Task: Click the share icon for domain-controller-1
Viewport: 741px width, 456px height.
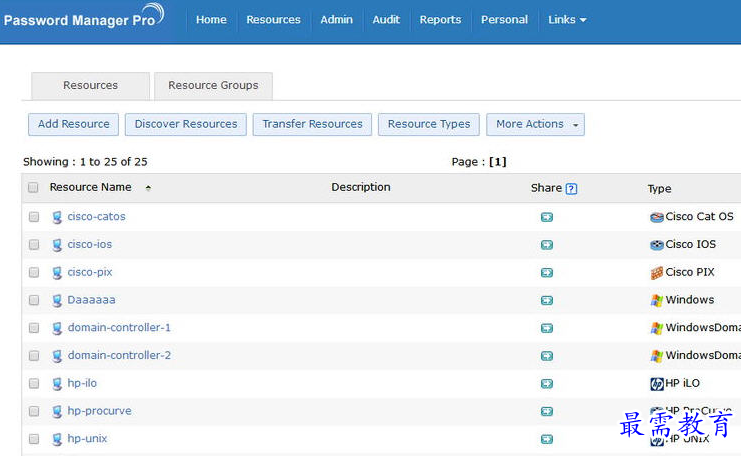Action: tap(547, 328)
